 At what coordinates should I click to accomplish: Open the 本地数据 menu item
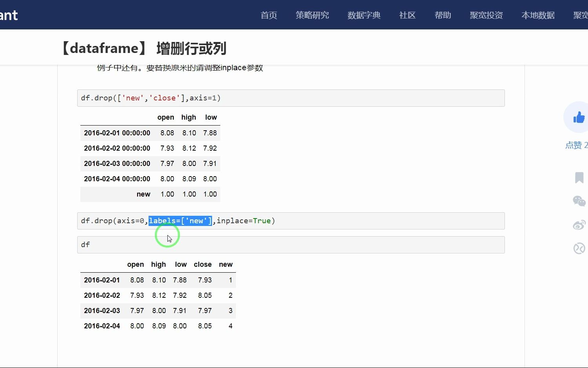click(538, 15)
